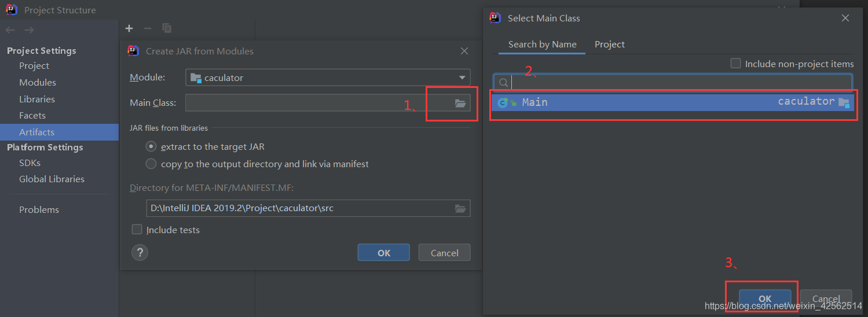Click the add artifact plus icon
868x317 pixels.
129,28
